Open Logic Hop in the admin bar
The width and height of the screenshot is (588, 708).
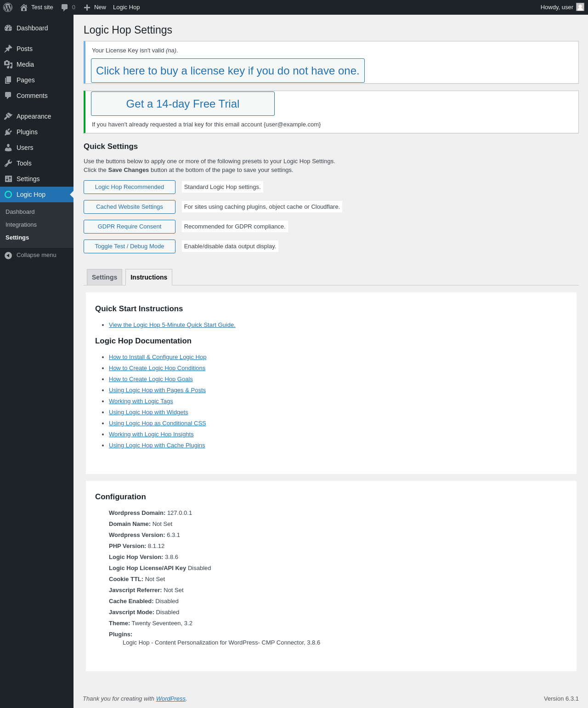126,7
